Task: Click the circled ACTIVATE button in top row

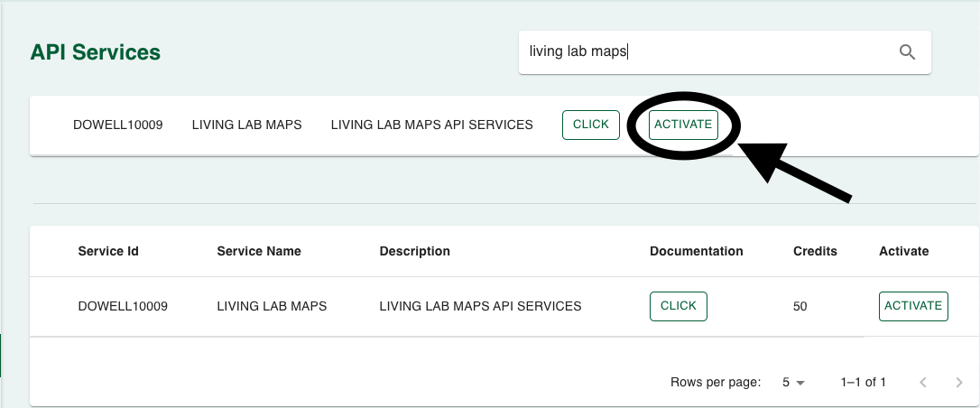Action: (683, 125)
